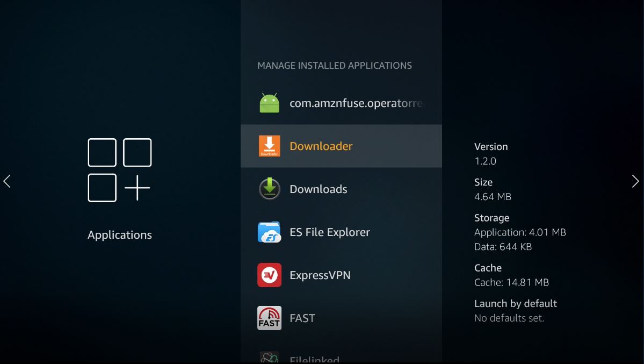This screenshot has width=644, height=364.
Task: Click the Storage heading
Action: click(x=491, y=218)
